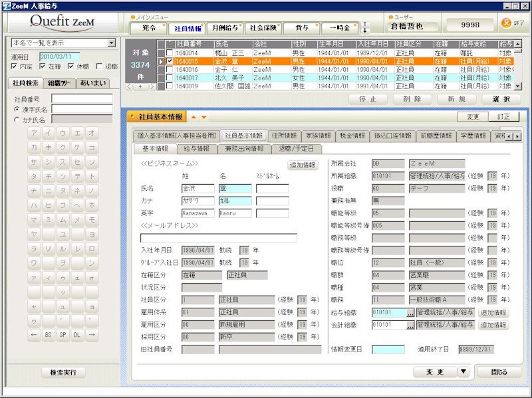This screenshot has height=398, width=532.
Task: Toggle the 内定 checkbox
Action: click(14, 66)
